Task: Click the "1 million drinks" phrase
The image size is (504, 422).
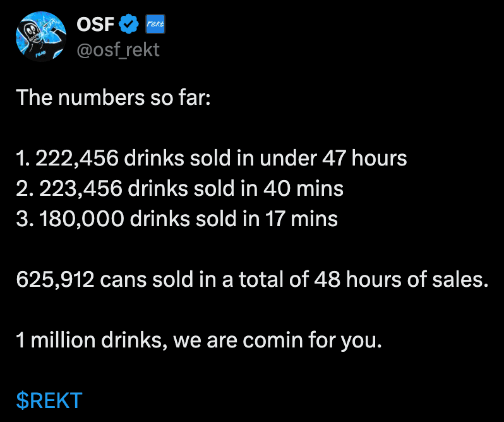Action: pyautogui.click(x=89, y=340)
